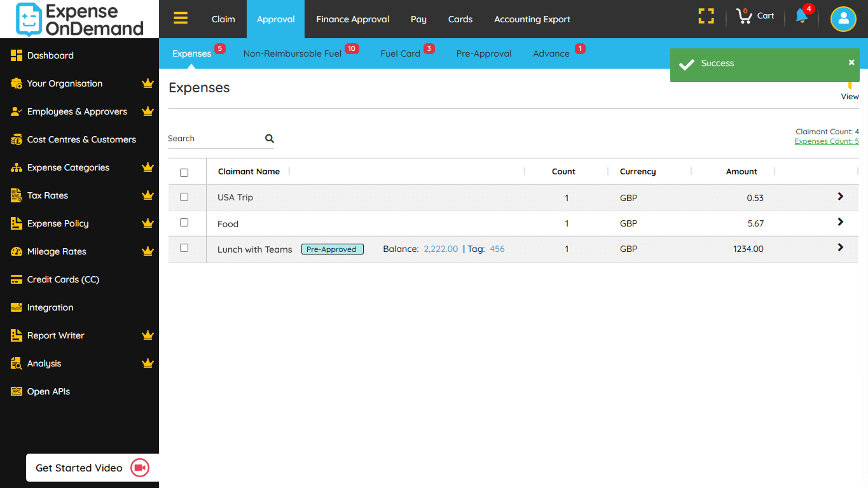
Task: Click the Expenses Count: 5 link
Action: pyautogui.click(x=827, y=141)
